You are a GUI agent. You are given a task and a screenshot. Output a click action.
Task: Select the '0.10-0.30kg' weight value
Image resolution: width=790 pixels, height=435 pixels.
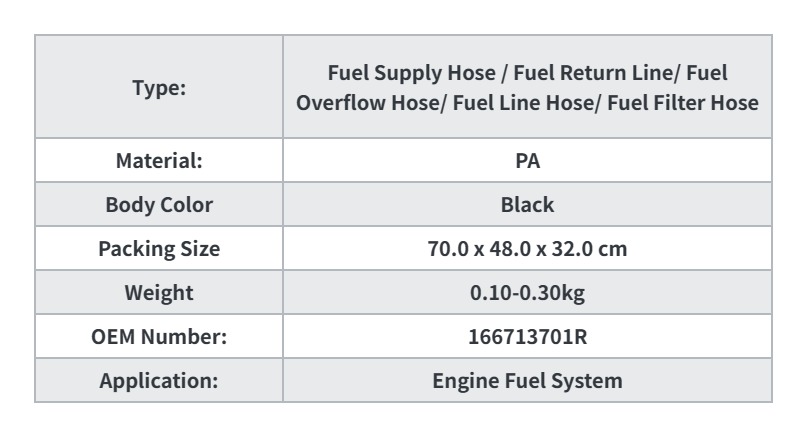[527, 293]
